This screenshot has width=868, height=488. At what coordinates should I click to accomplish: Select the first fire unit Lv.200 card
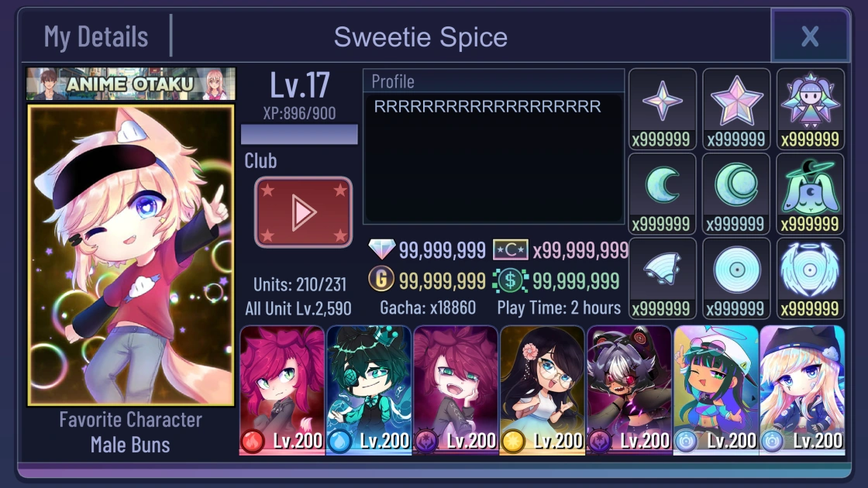coord(282,390)
